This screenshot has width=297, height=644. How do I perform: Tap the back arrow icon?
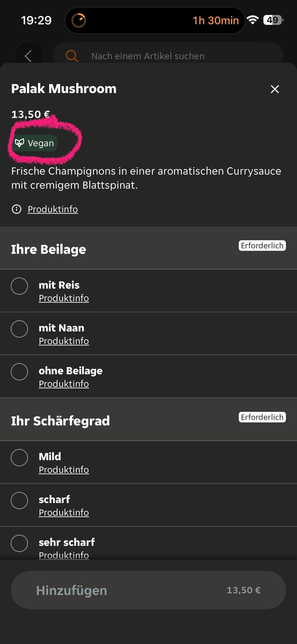(28, 56)
